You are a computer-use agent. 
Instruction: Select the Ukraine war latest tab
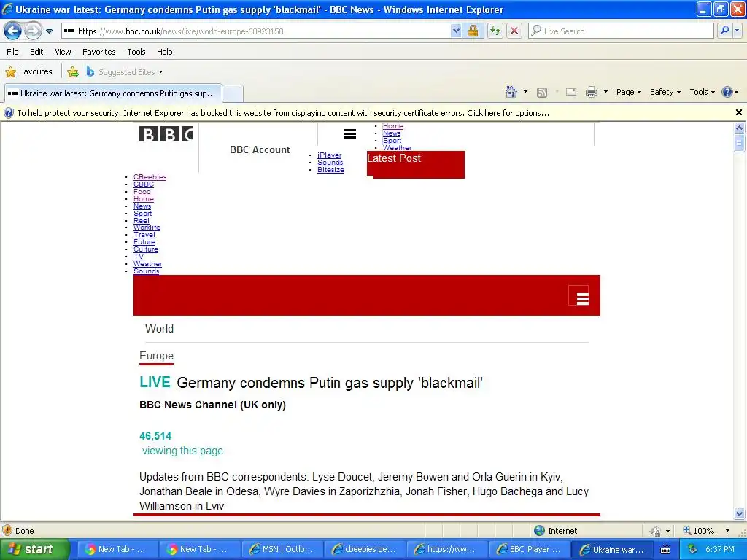(113, 93)
